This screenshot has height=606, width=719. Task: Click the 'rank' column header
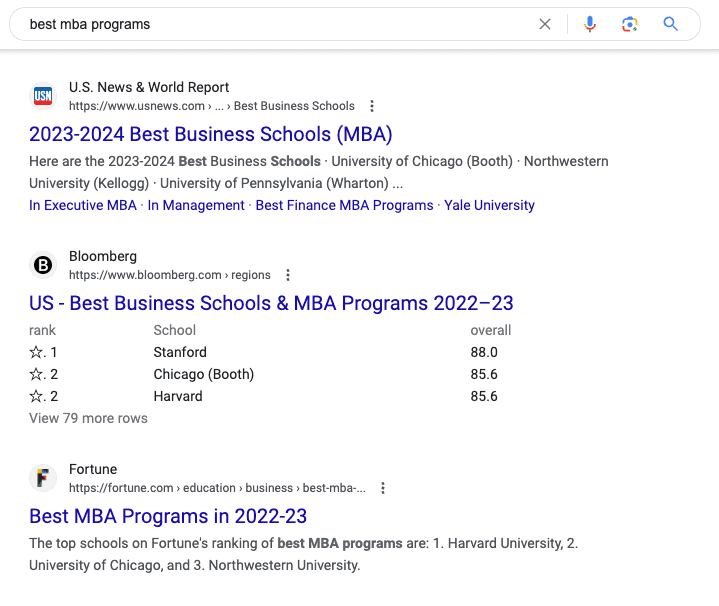click(42, 330)
